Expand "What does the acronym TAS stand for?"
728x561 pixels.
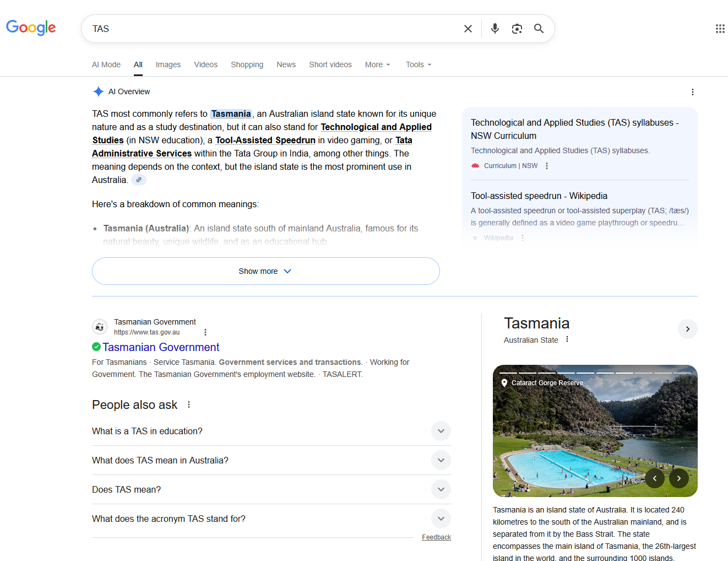point(271,519)
